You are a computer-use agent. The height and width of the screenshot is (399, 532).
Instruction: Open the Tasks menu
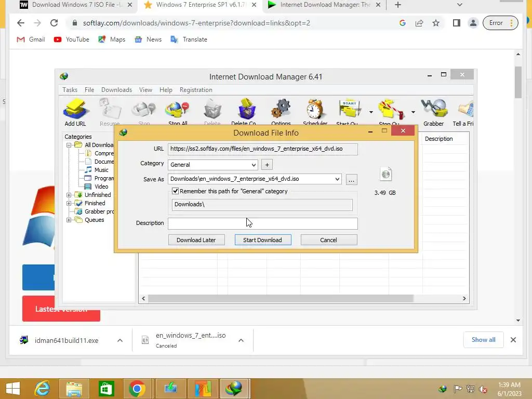pos(70,90)
